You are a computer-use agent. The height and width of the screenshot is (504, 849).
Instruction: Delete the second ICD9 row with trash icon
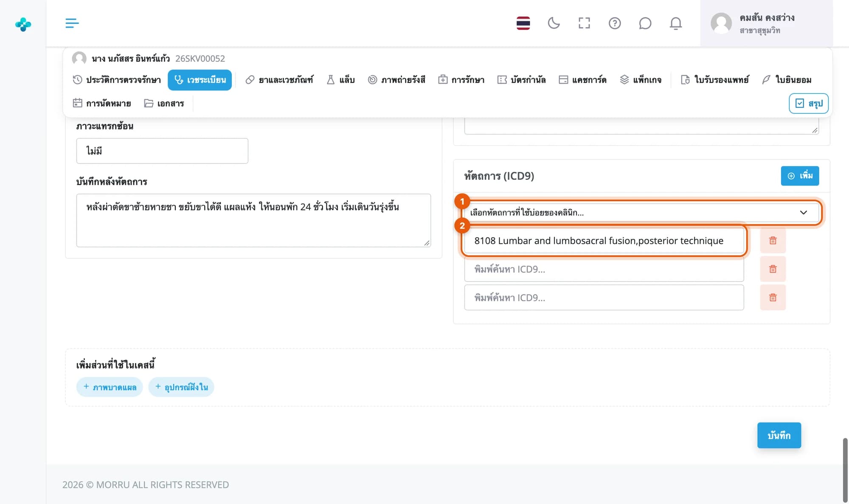773,269
